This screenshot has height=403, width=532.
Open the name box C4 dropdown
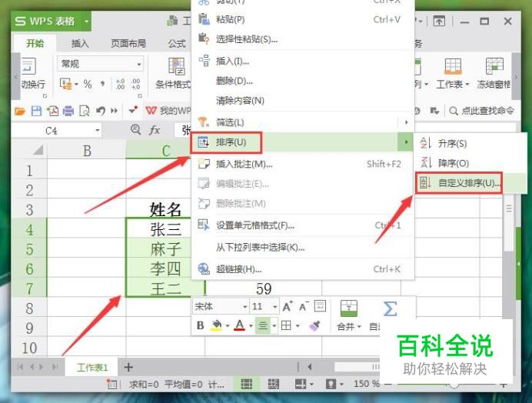pyautogui.click(x=98, y=131)
